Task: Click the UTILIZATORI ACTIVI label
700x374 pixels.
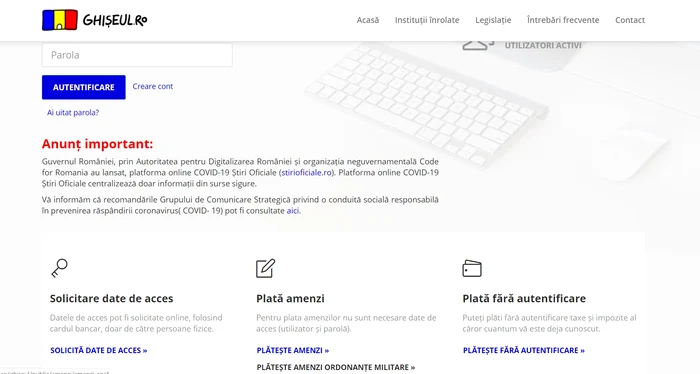Action: (543, 46)
